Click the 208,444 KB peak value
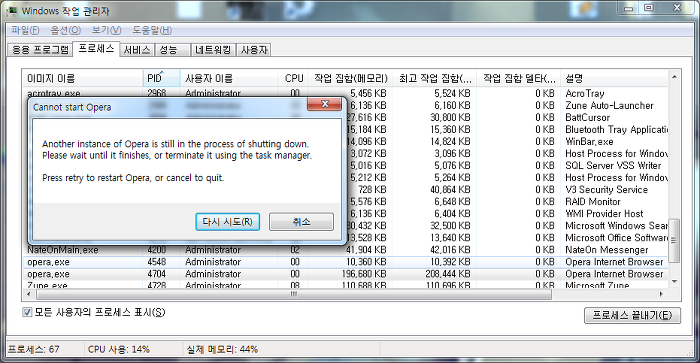Image resolution: width=700 pixels, height=363 pixels. [448, 274]
